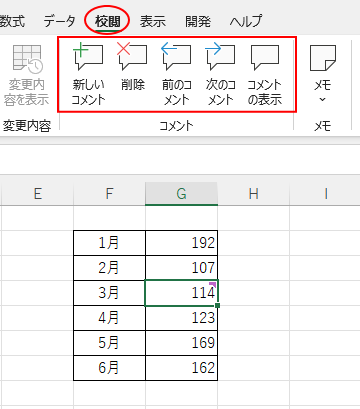This screenshot has height=409, width=360.
Task: Select the cell containing 4月
Action: 109,318
